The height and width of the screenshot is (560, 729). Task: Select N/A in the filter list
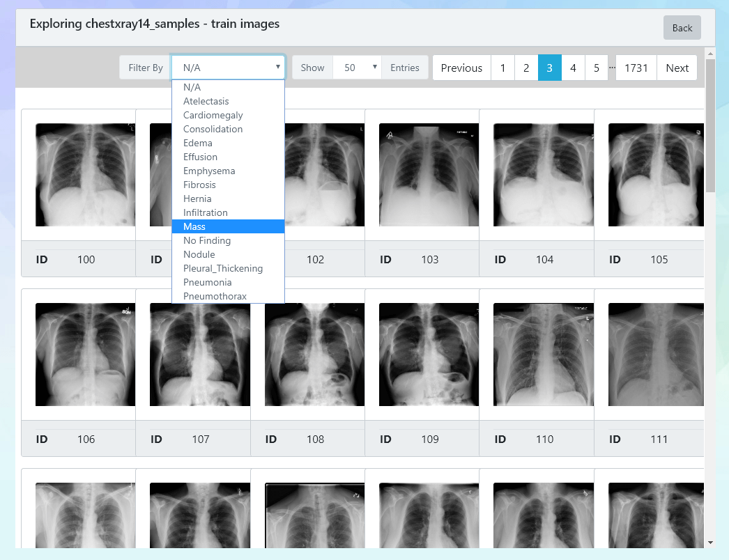(228, 87)
